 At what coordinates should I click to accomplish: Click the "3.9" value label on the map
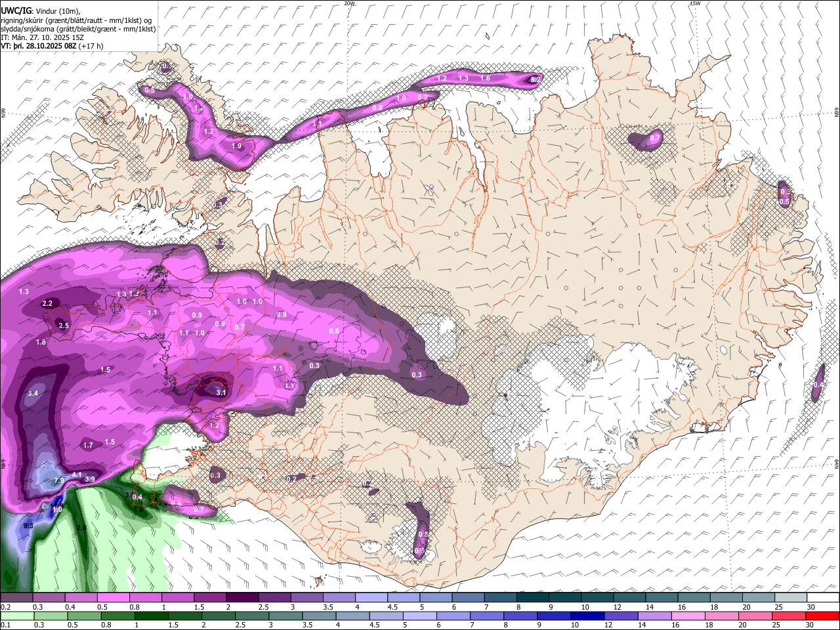[90, 480]
